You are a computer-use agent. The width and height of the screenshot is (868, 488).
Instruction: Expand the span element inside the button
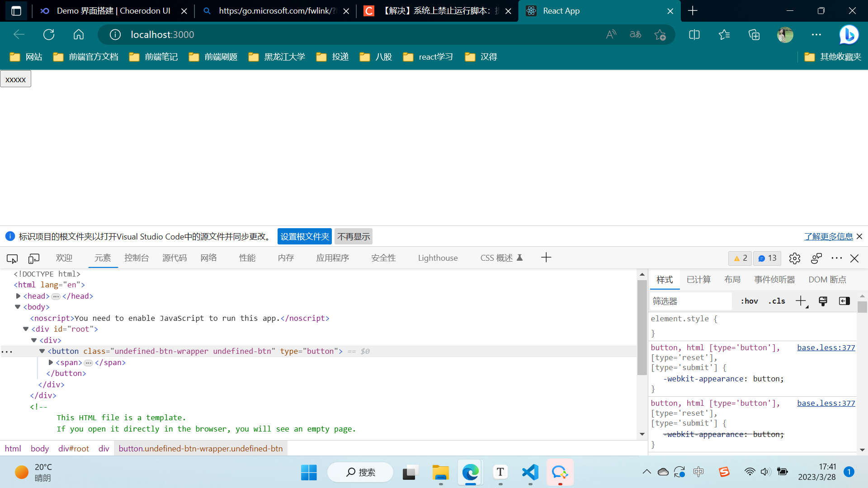click(x=50, y=362)
